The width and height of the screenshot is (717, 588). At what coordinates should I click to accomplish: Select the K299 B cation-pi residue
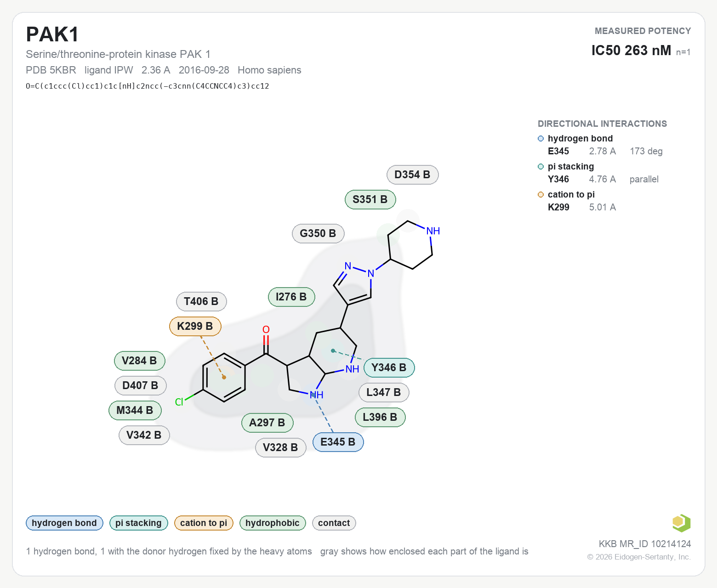coord(195,326)
